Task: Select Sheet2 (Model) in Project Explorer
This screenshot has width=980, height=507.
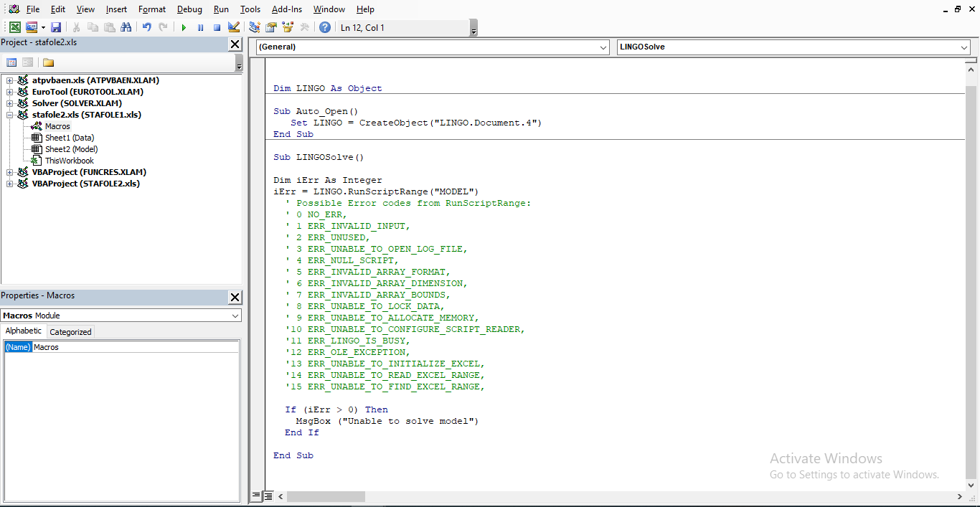Action: pos(70,148)
